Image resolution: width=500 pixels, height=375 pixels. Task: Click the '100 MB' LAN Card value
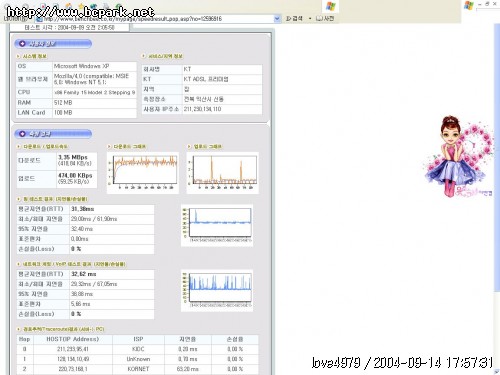tap(63, 113)
